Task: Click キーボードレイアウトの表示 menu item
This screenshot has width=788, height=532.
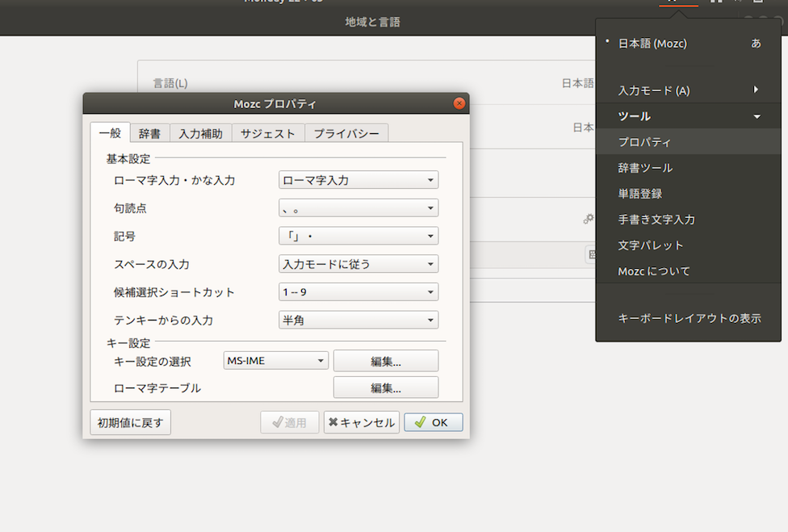Action: (688, 319)
